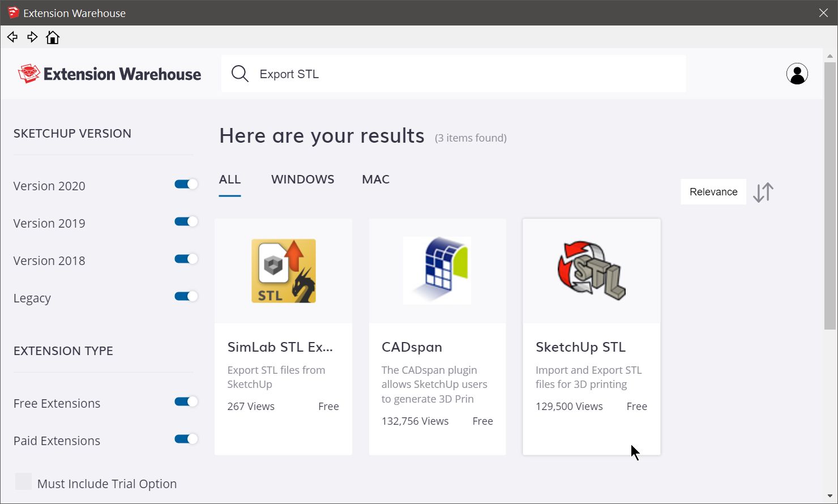Open the SimLab STL Exporter icon thumbnail
This screenshot has height=504, width=838.
point(284,271)
